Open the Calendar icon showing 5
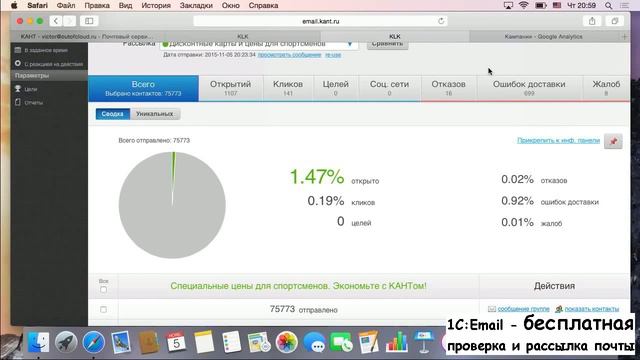This screenshot has height=360, width=640. [x=176, y=342]
